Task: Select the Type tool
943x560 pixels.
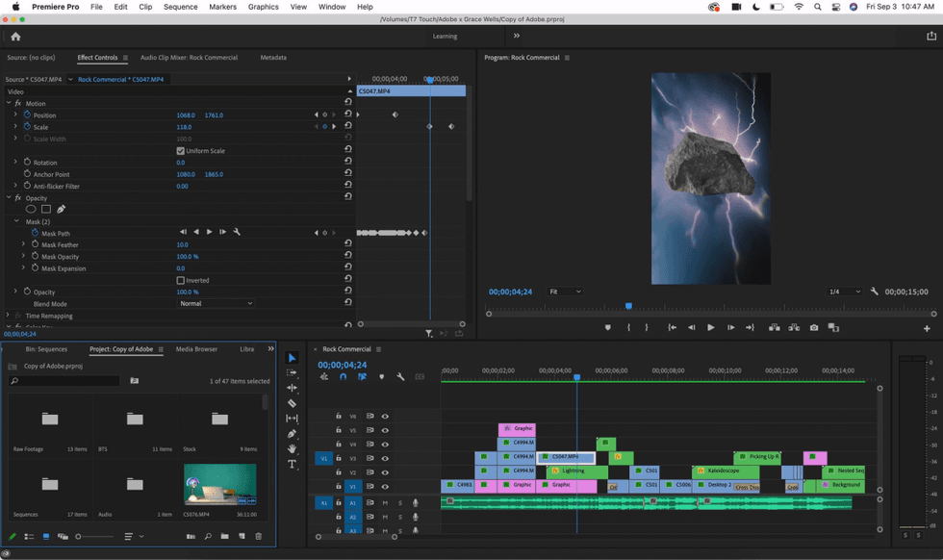Action: click(293, 464)
